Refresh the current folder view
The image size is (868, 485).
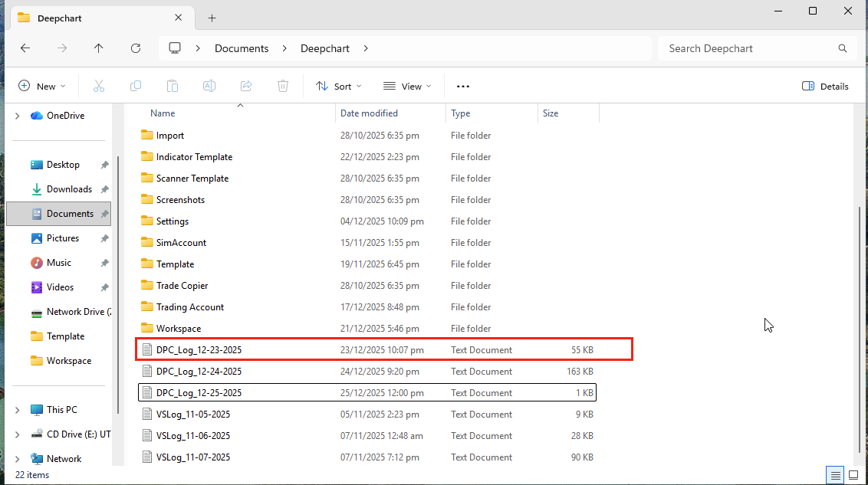pos(136,48)
